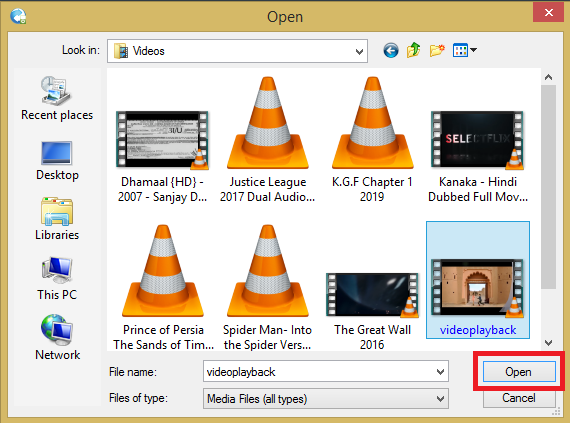Open the View menu icon
Screen dimensions: 570x423
pyautogui.click(x=464, y=50)
